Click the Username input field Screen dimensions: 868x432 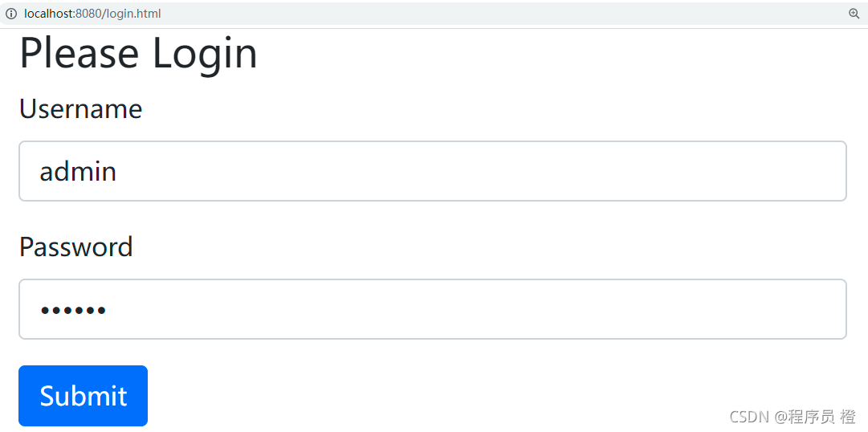point(433,171)
